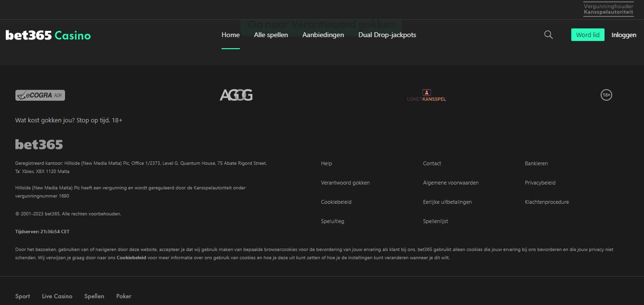Screen dimensions: 644x305
Task: Open the Cookiebeleid link in footer column
Action: pyautogui.click(x=336, y=202)
